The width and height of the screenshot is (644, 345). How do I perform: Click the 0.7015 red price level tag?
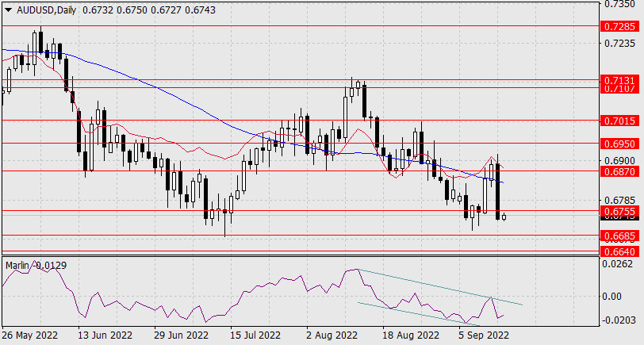tap(619, 121)
